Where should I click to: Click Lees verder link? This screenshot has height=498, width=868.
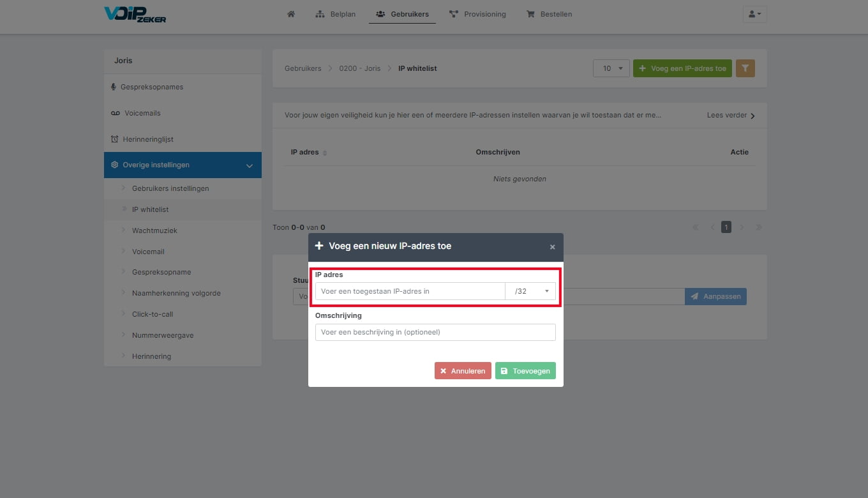click(731, 116)
